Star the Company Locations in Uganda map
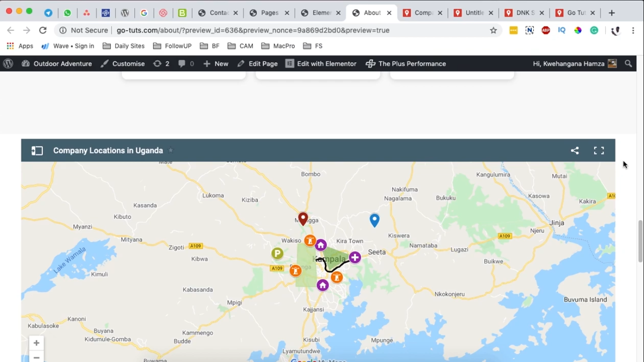The width and height of the screenshot is (644, 362). click(171, 150)
